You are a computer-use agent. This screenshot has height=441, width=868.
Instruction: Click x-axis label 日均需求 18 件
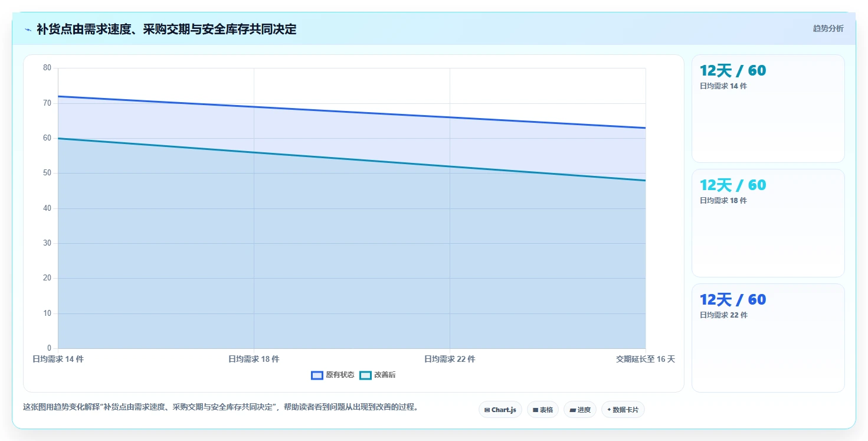[x=254, y=359]
